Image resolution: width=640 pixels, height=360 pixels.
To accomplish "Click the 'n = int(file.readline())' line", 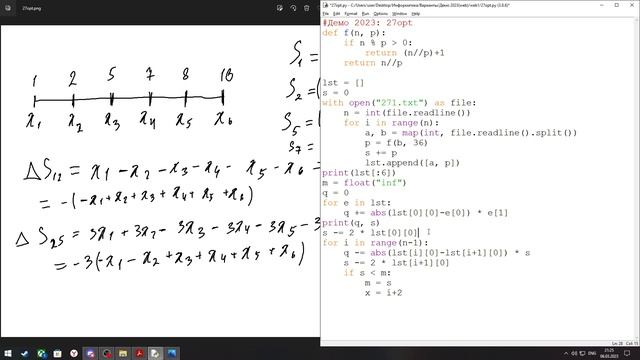I will tap(407, 113).
